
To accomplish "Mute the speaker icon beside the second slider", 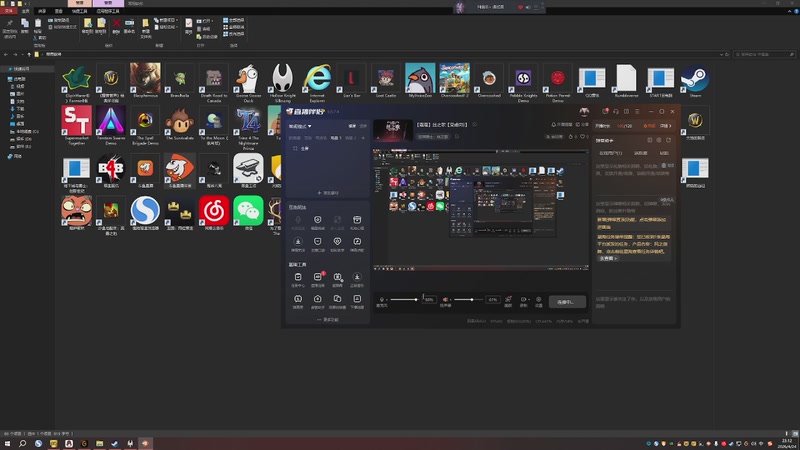I will click(x=445, y=299).
